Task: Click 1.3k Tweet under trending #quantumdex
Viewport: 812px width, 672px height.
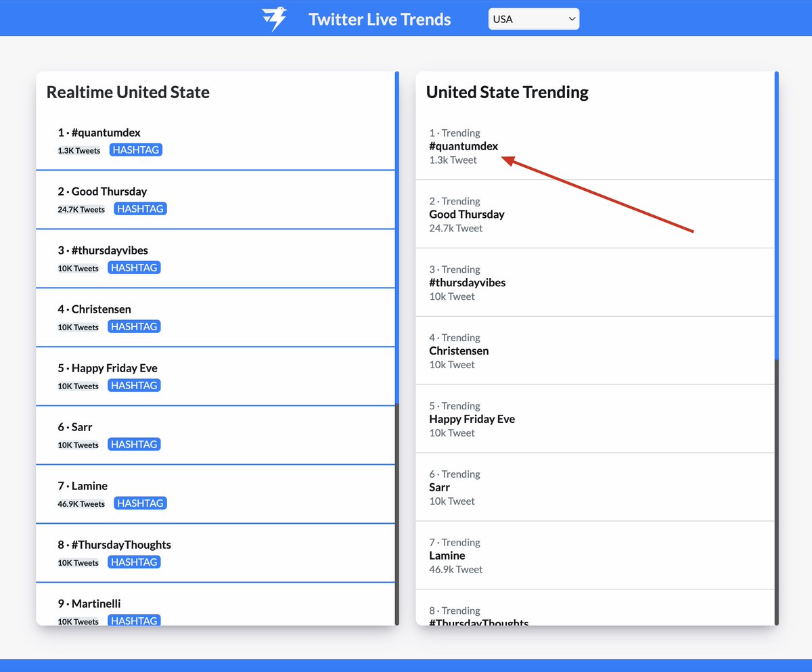Action: [x=453, y=160]
